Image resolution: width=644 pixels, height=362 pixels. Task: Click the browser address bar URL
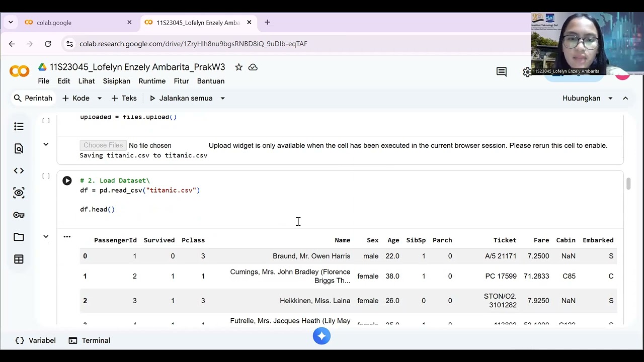point(193,44)
